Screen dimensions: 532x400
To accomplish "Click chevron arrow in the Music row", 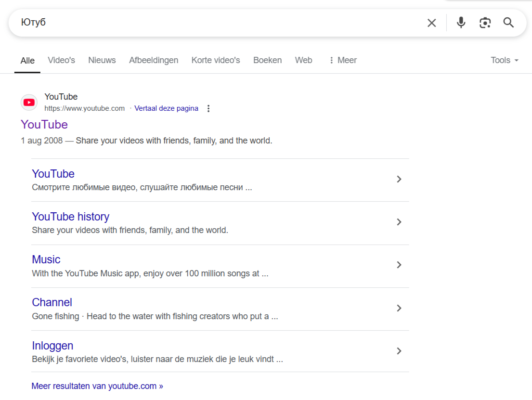I will [399, 265].
